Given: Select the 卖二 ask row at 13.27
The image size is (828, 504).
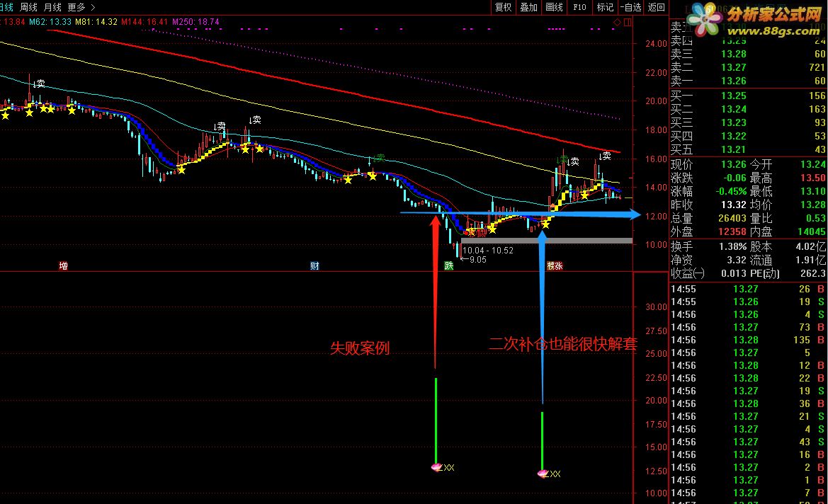Looking at the screenshot, I should click(x=748, y=67).
